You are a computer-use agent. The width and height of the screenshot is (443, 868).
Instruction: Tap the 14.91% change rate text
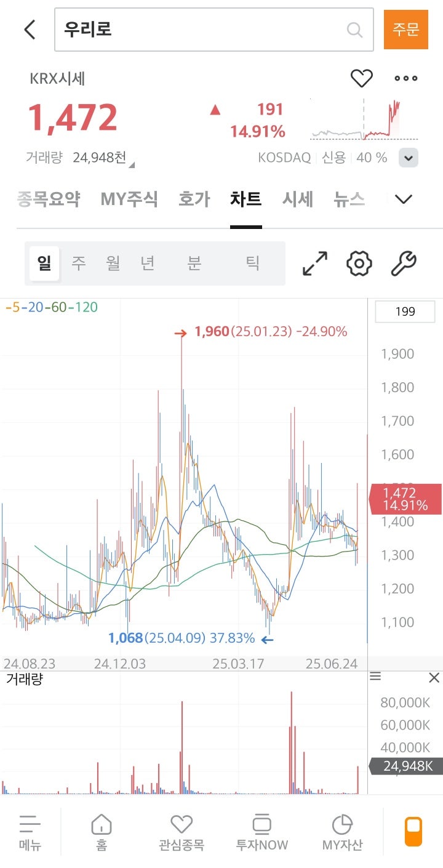[x=258, y=132]
